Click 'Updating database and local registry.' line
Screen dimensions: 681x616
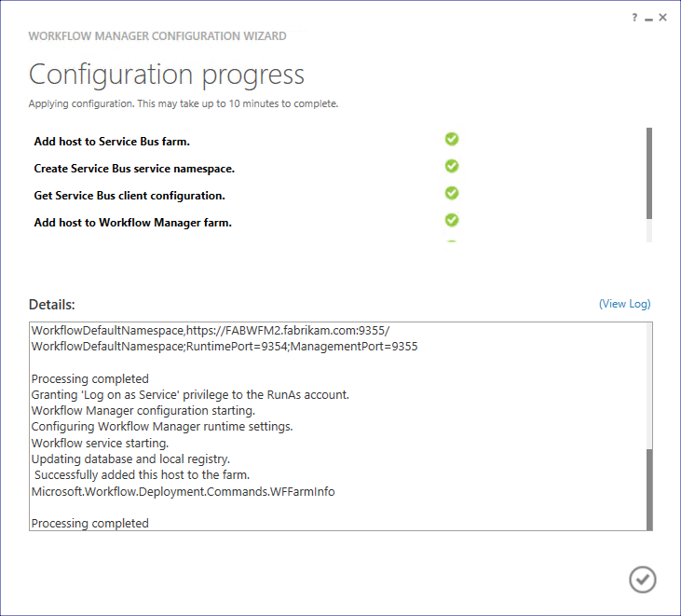pos(130,459)
